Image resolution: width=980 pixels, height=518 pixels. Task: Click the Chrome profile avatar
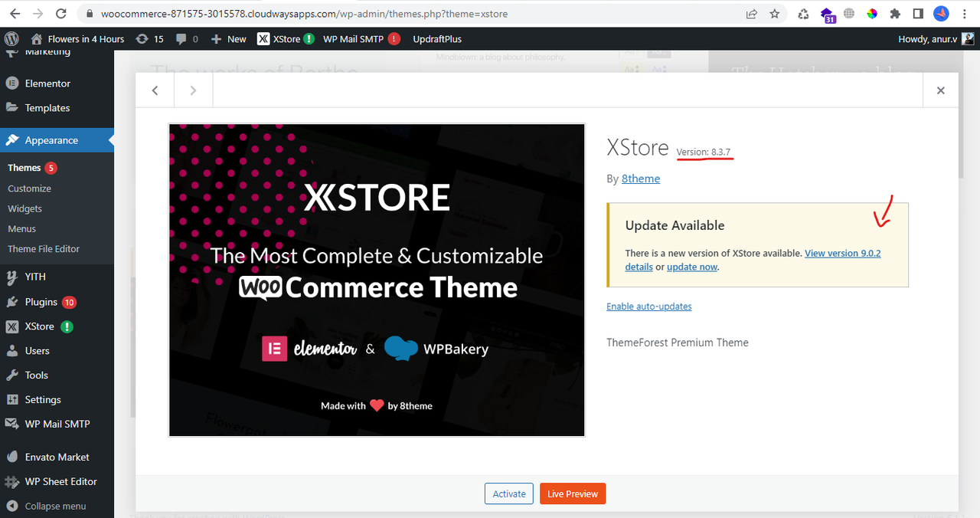(942, 14)
